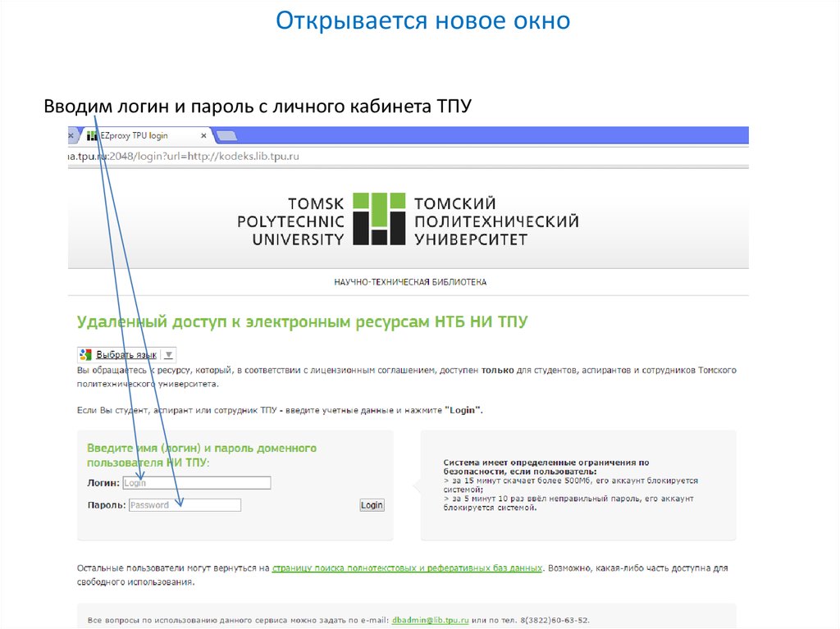Click the Google Translate icon

[85, 354]
